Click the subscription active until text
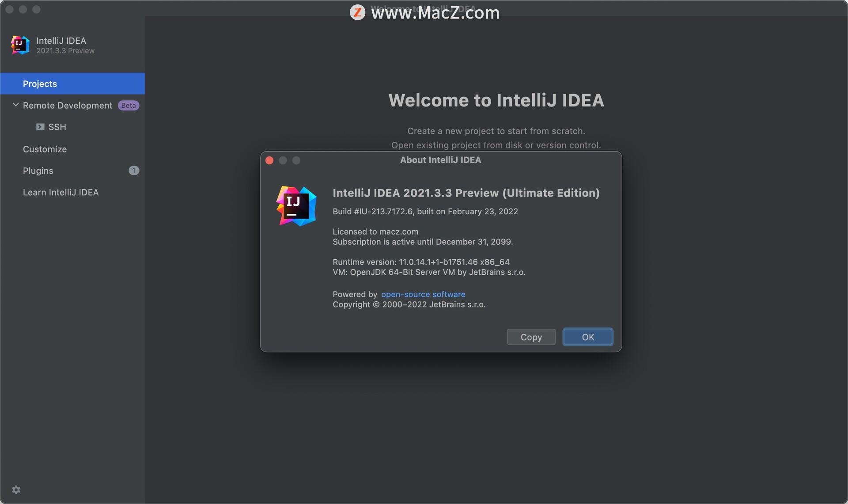 [423, 242]
